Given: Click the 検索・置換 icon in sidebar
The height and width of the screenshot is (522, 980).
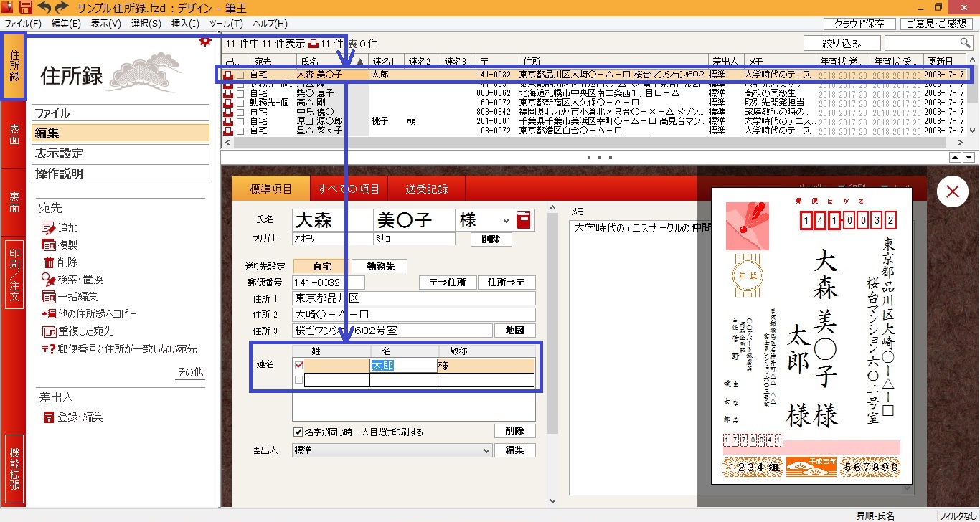Looking at the screenshot, I should [x=48, y=280].
